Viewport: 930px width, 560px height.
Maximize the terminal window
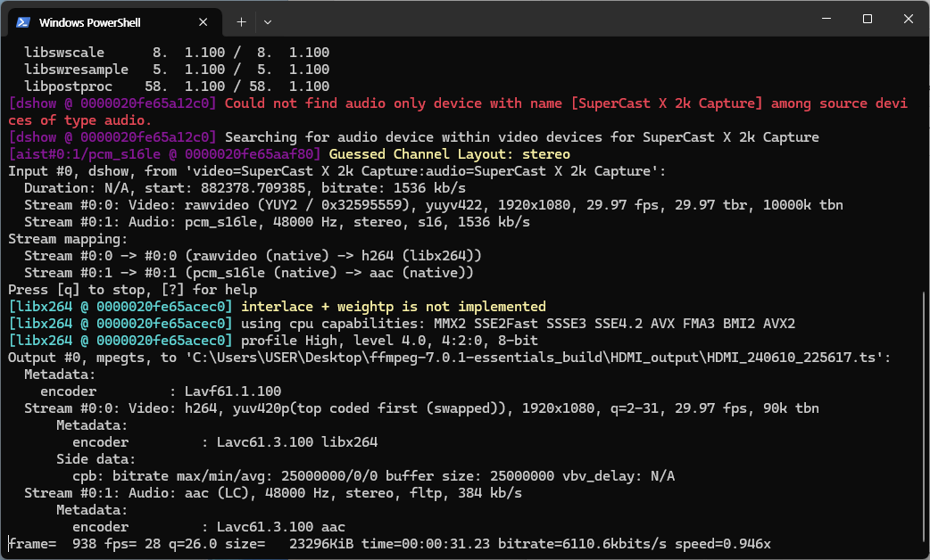(x=868, y=19)
